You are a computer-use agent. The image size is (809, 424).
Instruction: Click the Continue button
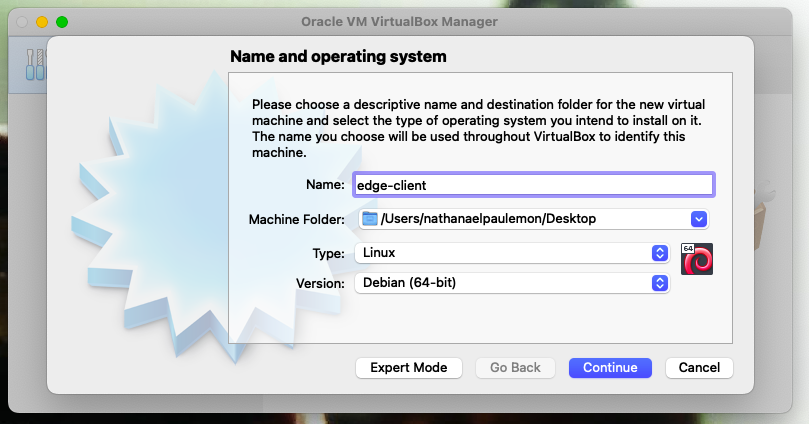click(610, 368)
